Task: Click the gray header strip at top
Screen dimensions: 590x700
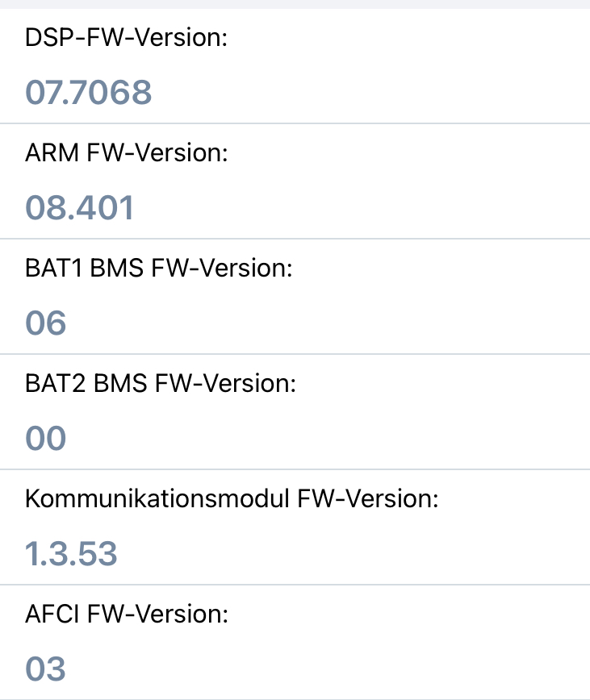Action: [x=295, y=4]
